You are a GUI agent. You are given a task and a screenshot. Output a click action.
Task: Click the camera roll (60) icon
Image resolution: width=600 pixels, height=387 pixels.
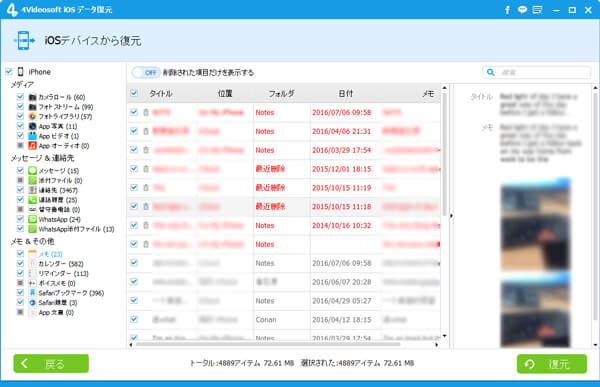(33, 97)
